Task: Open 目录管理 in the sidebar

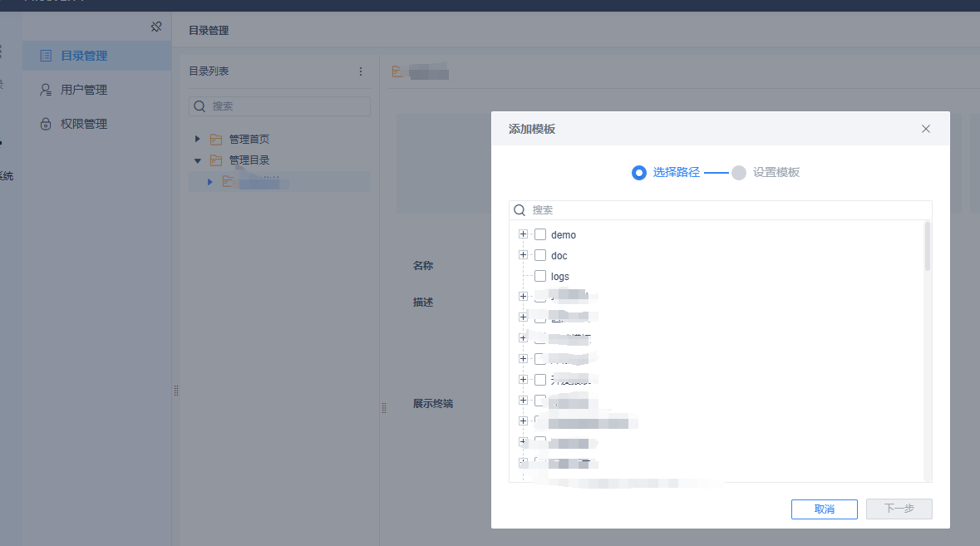Action: (97, 56)
